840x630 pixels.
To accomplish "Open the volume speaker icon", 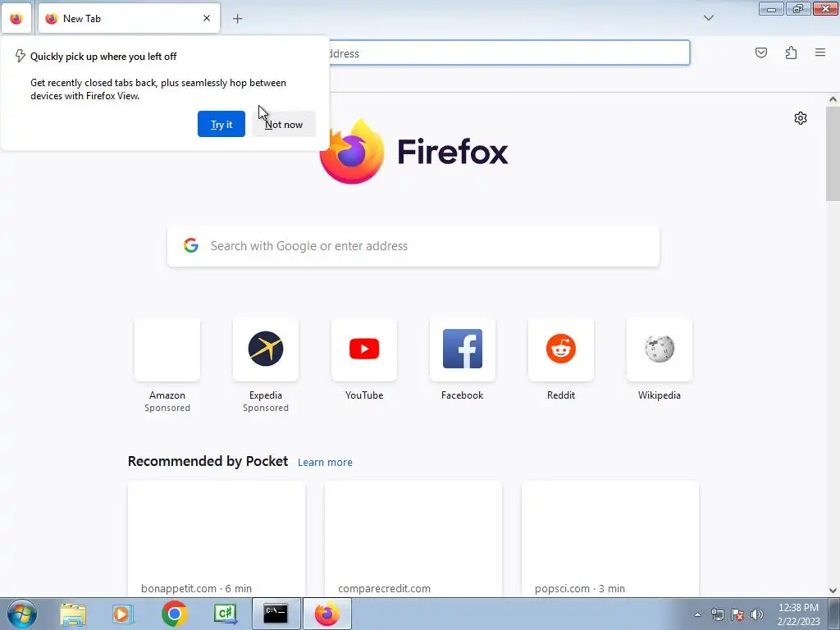I will [x=757, y=614].
